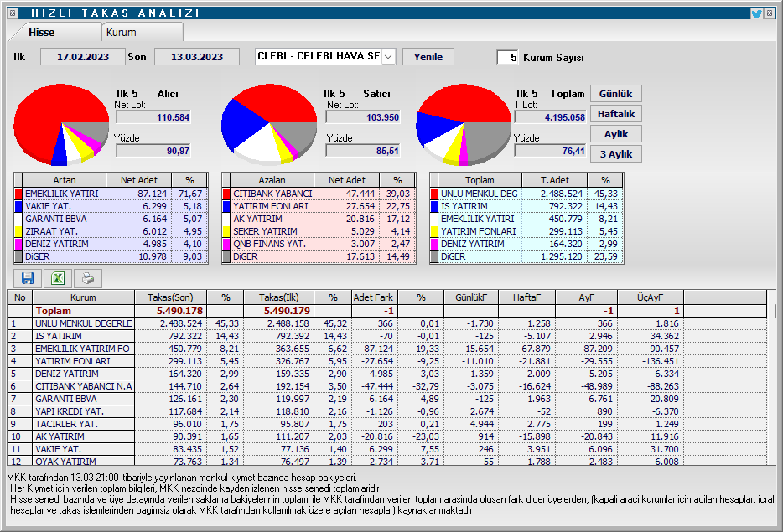
Task: Select the CITIBANK YABANCI N.A row
Action: click(387, 386)
